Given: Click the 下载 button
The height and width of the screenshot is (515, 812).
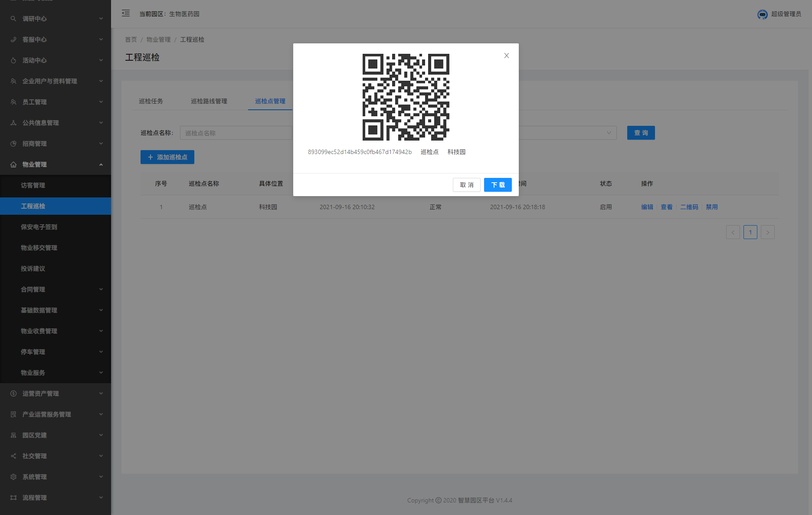Looking at the screenshot, I should pos(498,185).
